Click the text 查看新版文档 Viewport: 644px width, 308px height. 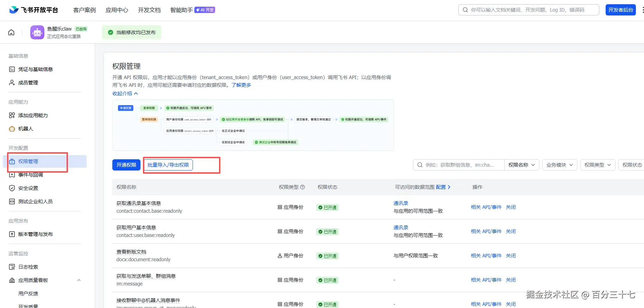(131, 252)
